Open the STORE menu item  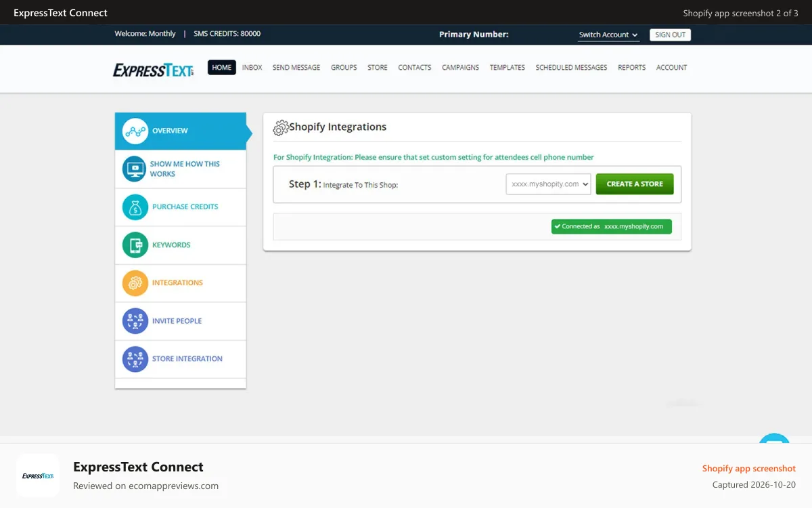378,68
